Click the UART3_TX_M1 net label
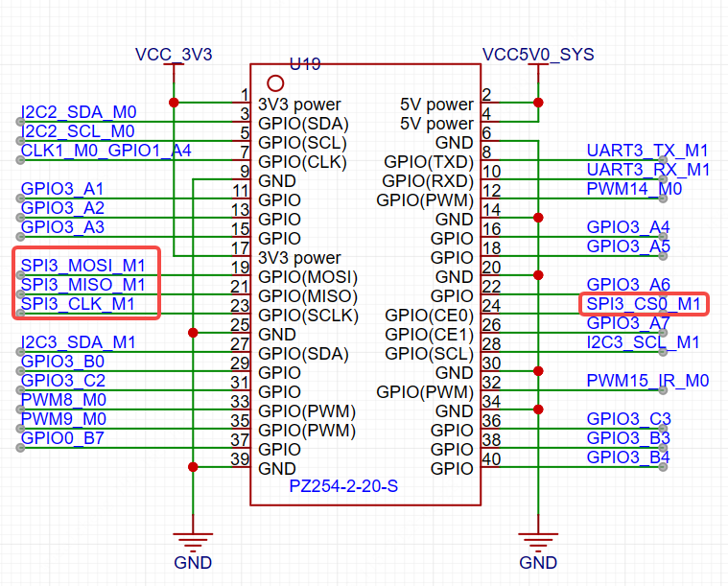The width and height of the screenshot is (728, 586). click(647, 151)
